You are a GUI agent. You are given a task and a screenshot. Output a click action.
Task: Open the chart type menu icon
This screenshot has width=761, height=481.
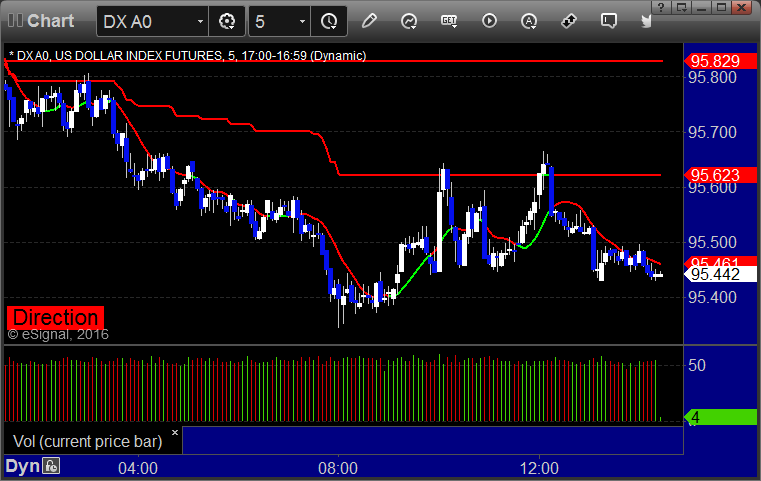pos(409,21)
